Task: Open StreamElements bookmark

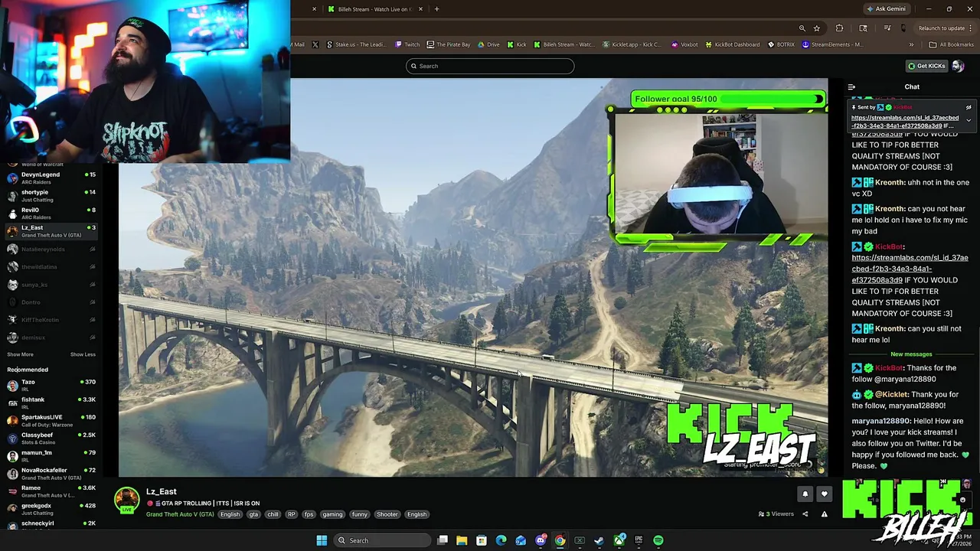Action: click(x=832, y=44)
